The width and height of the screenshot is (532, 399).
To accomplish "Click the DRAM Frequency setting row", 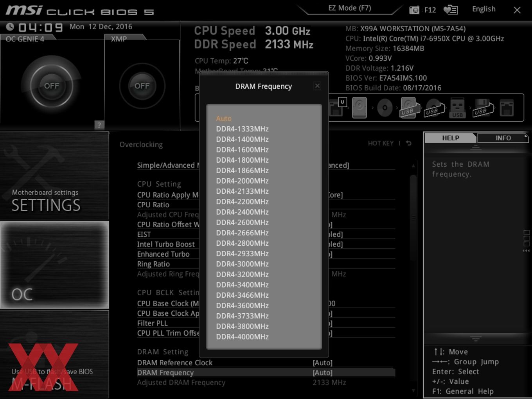I will pos(266,372).
